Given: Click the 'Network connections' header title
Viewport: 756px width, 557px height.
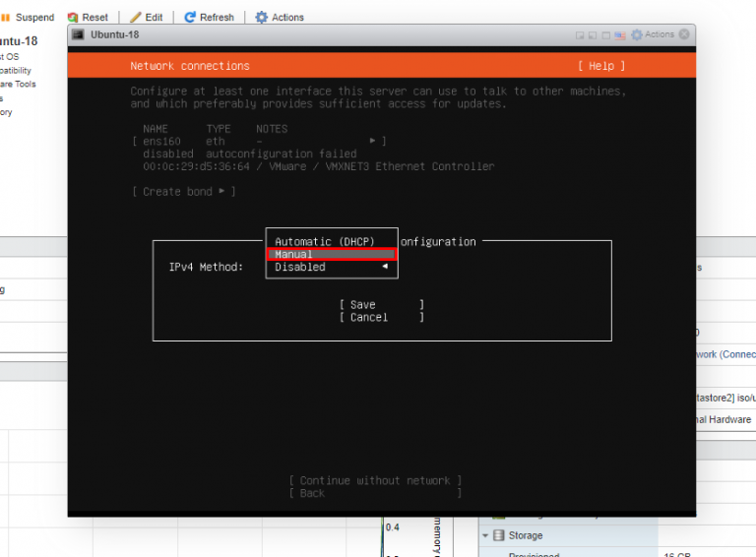Looking at the screenshot, I should pos(190,66).
